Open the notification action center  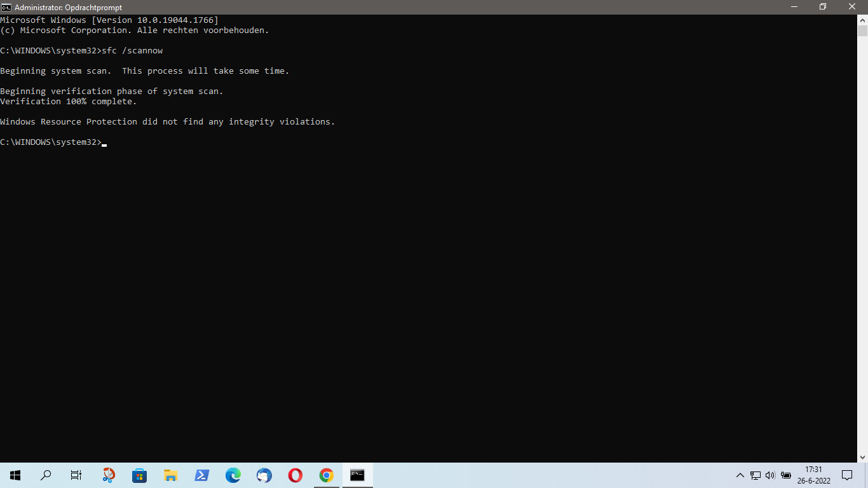847,475
